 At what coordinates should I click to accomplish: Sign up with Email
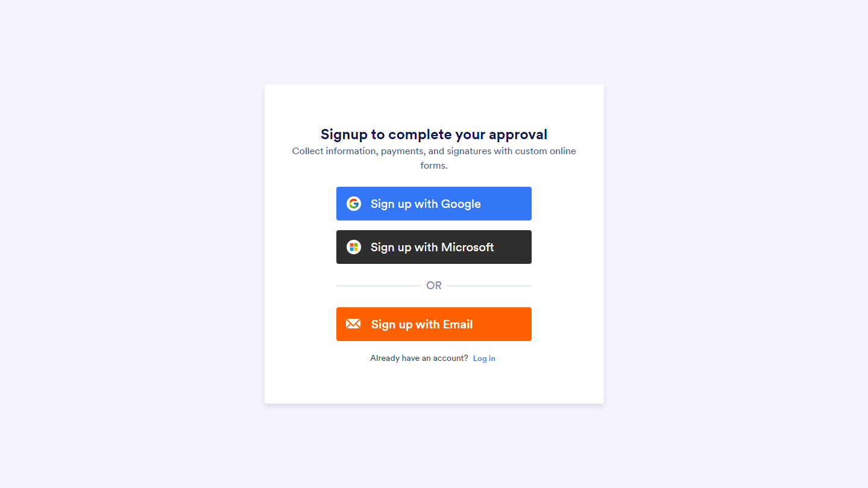[x=433, y=324]
